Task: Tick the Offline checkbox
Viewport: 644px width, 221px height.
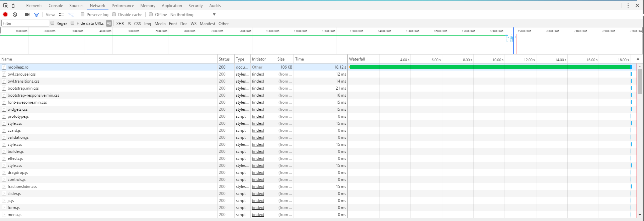Action: 151,14
